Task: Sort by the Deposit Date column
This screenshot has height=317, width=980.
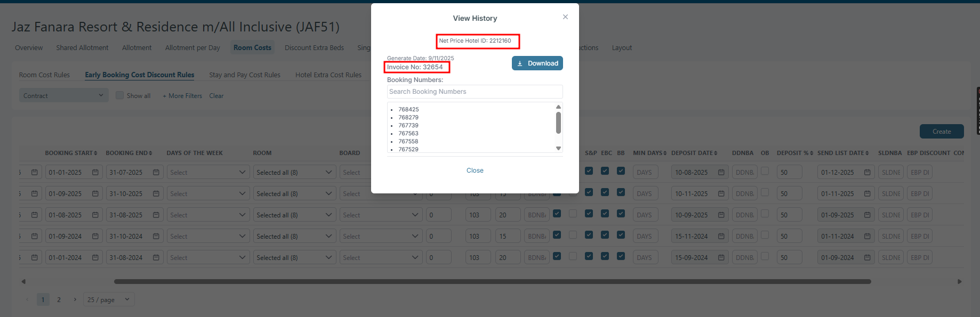Action: 694,153
